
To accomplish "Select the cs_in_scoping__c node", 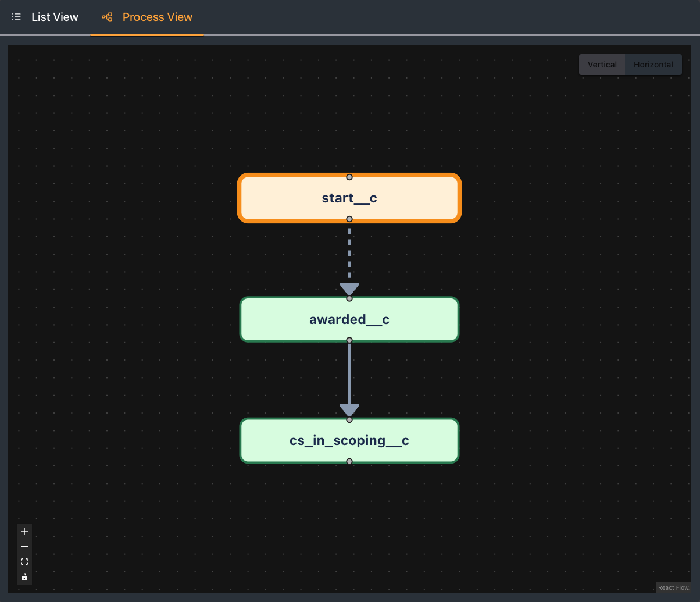I will [349, 440].
